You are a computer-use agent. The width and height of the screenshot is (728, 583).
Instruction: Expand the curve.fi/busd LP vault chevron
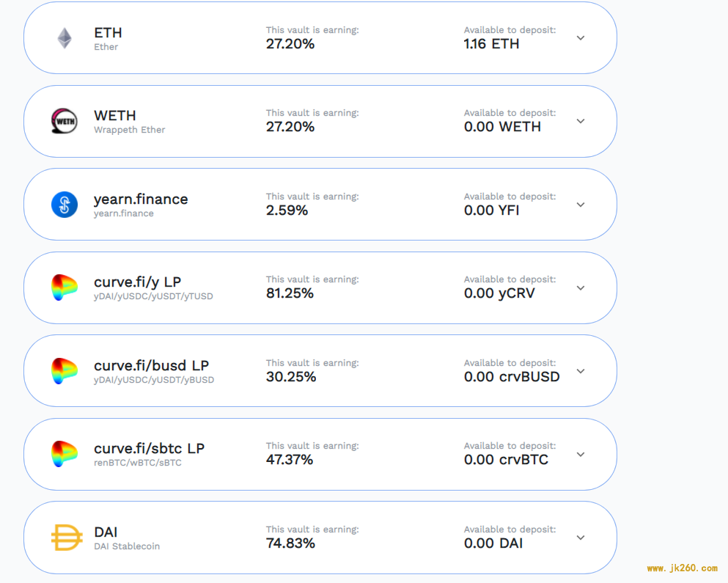(x=581, y=371)
